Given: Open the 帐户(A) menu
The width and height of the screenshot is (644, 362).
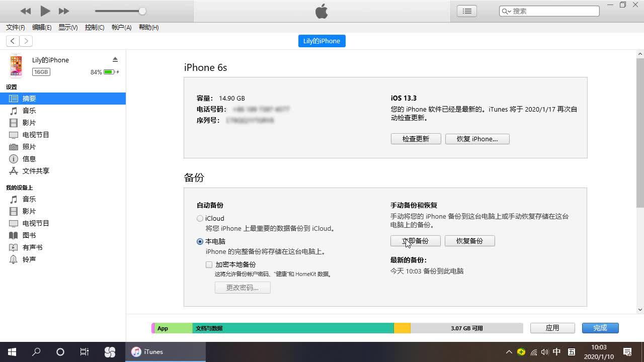Looking at the screenshot, I should pos(121,28).
